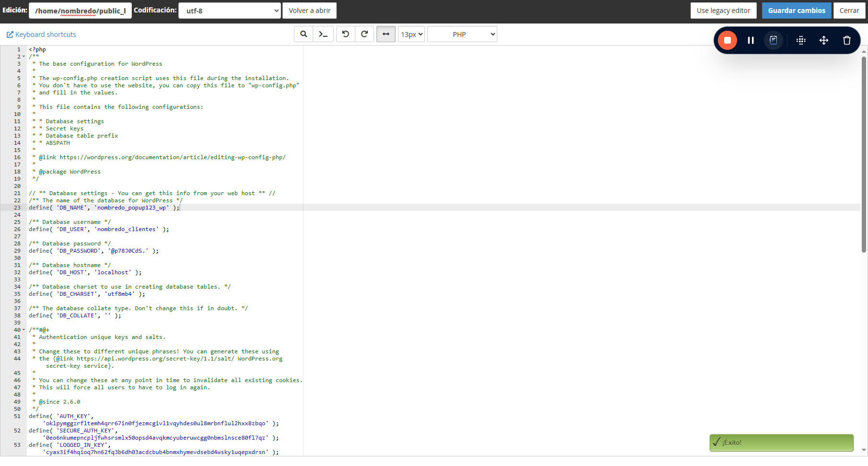Click the move recorder toolbar icon
The image size is (868, 466).
pos(824,40)
